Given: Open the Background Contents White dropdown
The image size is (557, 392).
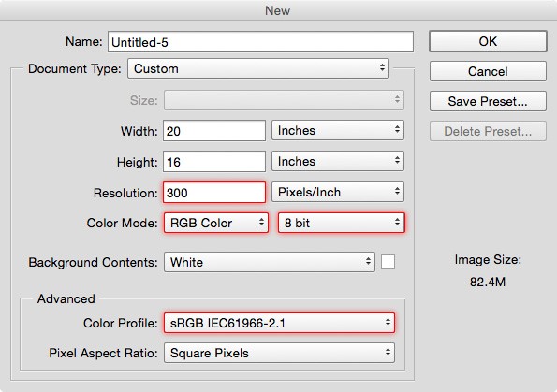Looking at the screenshot, I should click(x=270, y=262).
